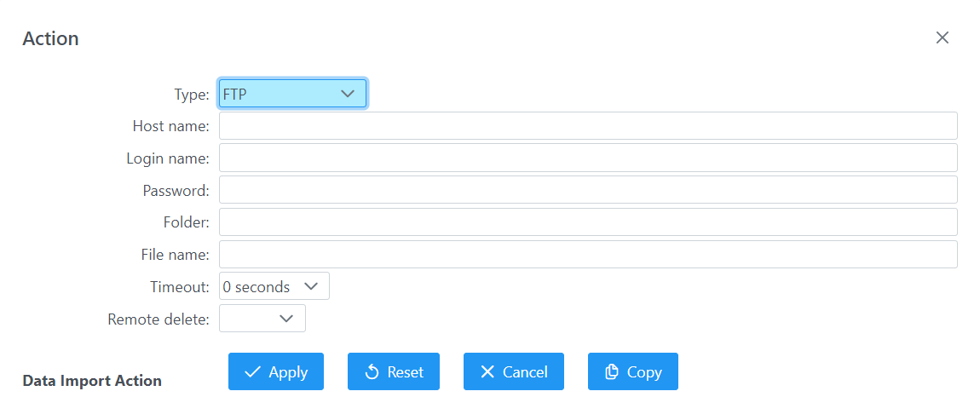Viewport: 980px width, 420px height.
Task: Close the Action dialog with the X
Action: [942, 37]
